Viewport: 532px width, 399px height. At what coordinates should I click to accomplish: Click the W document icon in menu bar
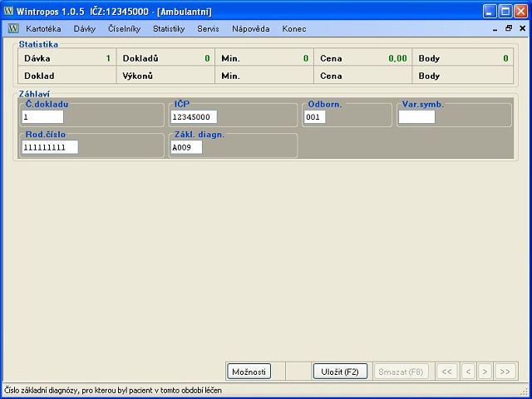13,28
